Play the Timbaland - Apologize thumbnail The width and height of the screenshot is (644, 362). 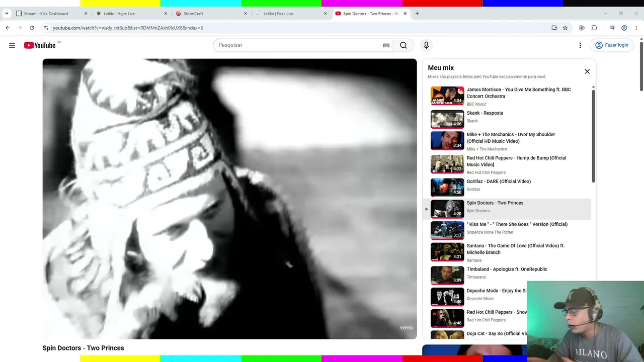coord(447,275)
